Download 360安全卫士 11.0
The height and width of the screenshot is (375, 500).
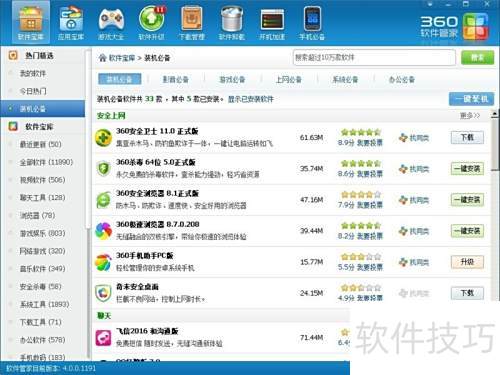467,137
